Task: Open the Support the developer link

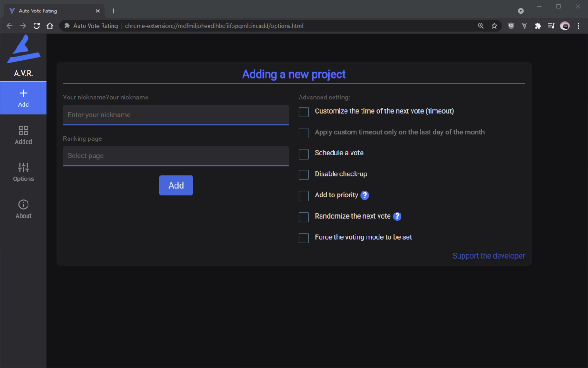Action: click(488, 256)
